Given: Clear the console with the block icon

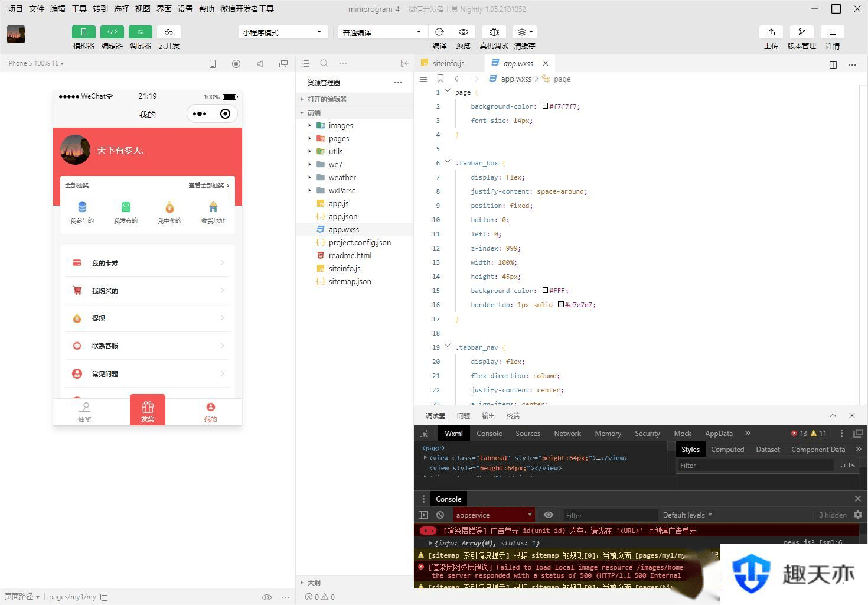Looking at the screenshot, I should click(x=440, y=515).
